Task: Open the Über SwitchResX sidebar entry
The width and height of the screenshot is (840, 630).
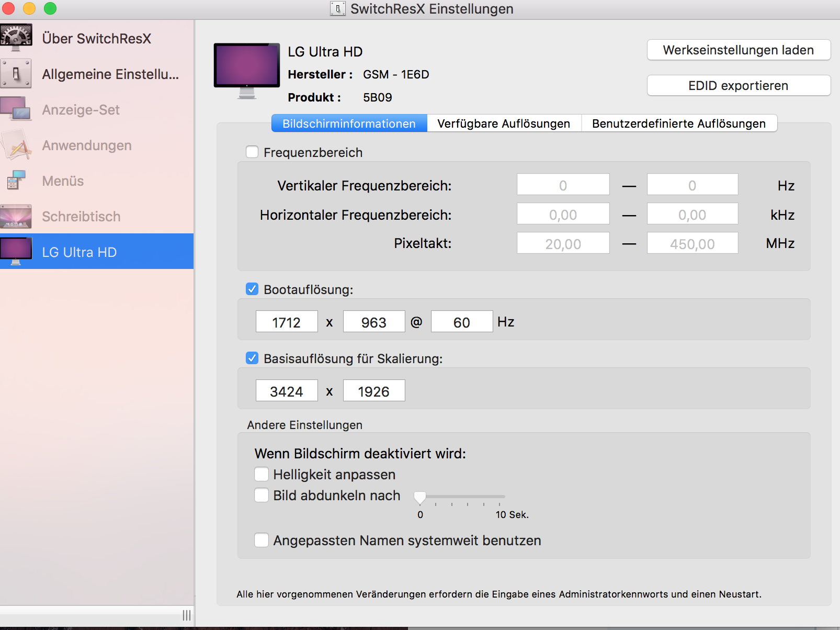Action: point(97,39)
